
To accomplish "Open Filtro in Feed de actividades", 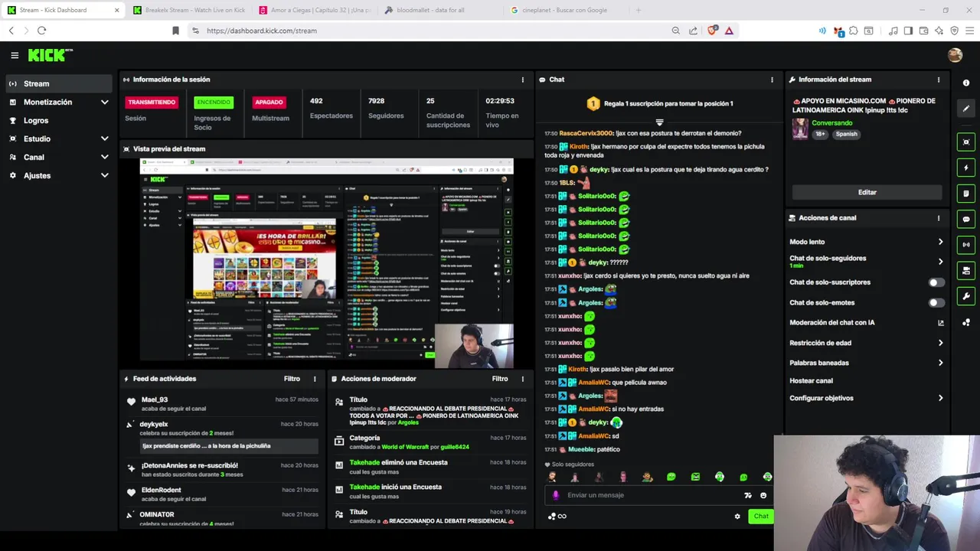I will tap(292, 379).
